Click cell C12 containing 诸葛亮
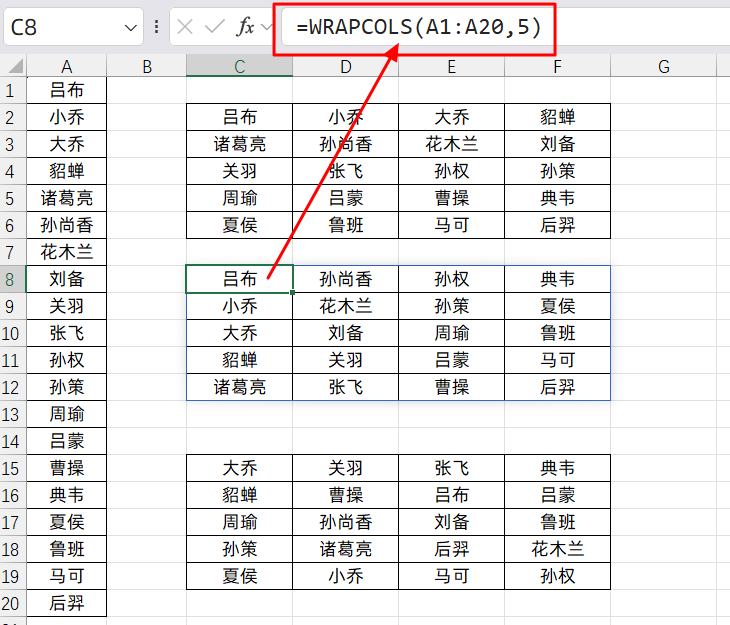This screenshot has width=730, height=625. pyautogui.click(x=239, y=387)
